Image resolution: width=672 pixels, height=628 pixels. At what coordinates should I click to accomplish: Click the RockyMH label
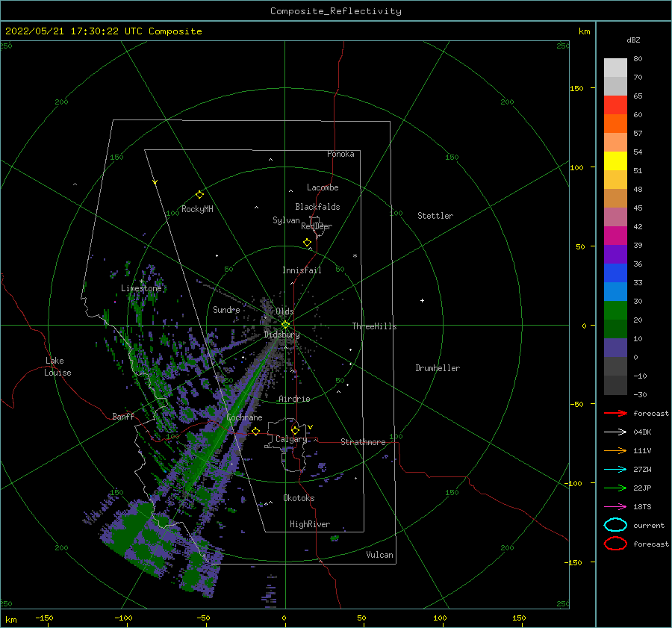197,209
